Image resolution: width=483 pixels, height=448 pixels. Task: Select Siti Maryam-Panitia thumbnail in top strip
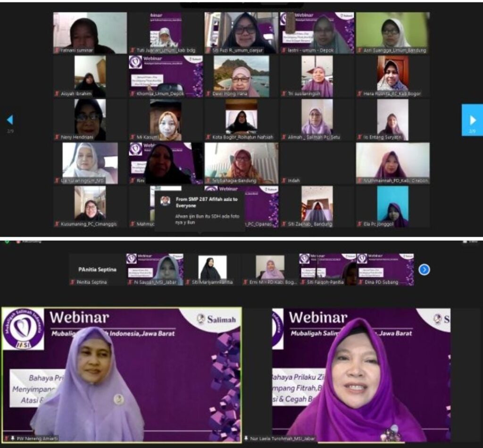[212, 269]
